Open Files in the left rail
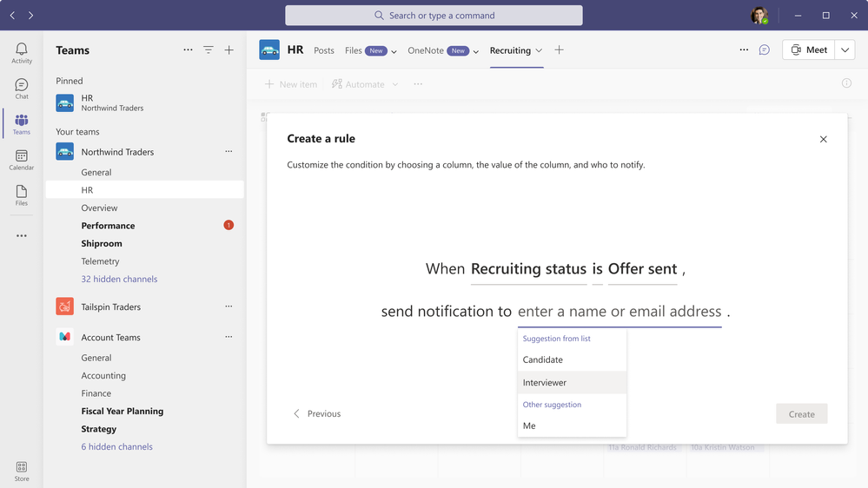868x488 pixels. coord(22,195)
